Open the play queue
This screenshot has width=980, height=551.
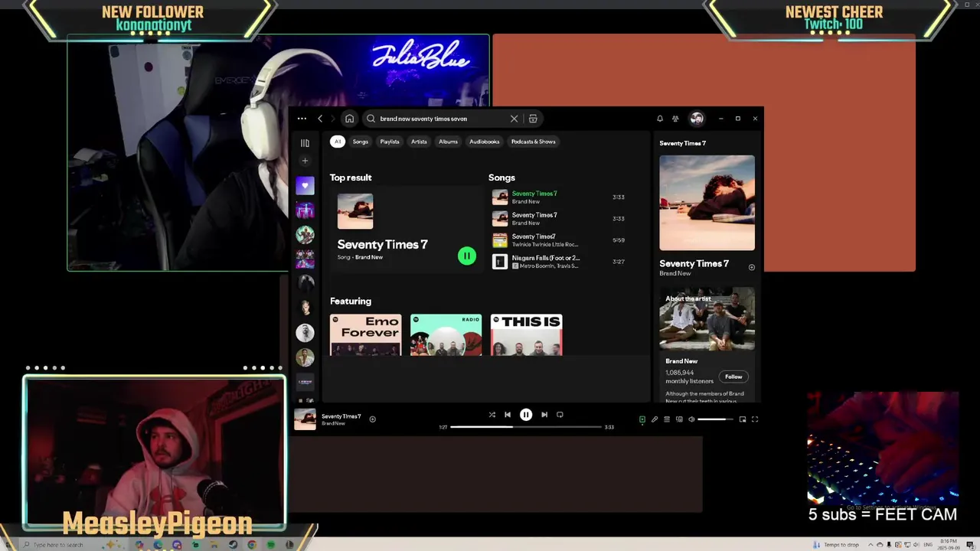[x=667, y=419]
